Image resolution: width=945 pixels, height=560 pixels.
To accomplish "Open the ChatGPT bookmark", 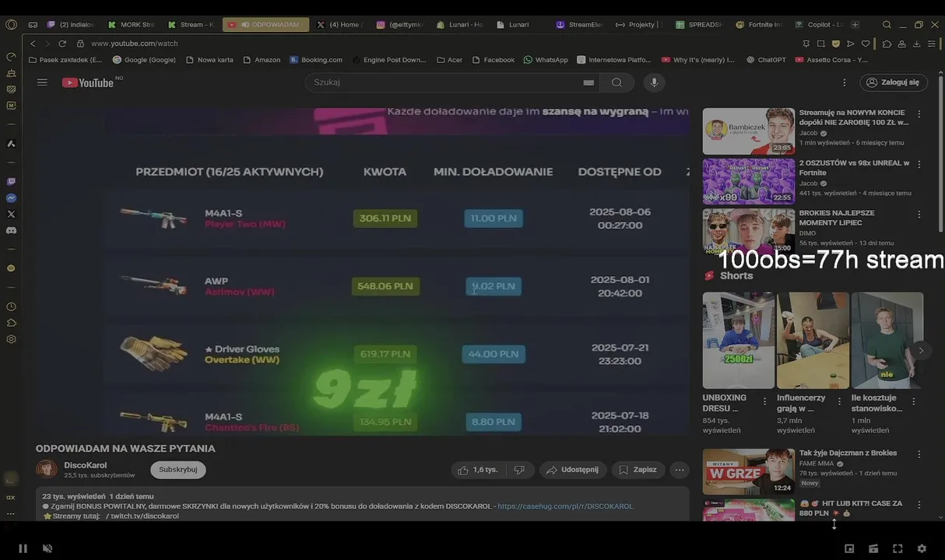I will (x=766, y=60).
